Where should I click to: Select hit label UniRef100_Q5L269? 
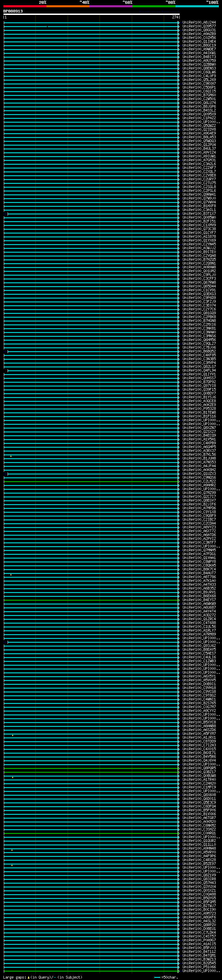[x=199, y=80]
